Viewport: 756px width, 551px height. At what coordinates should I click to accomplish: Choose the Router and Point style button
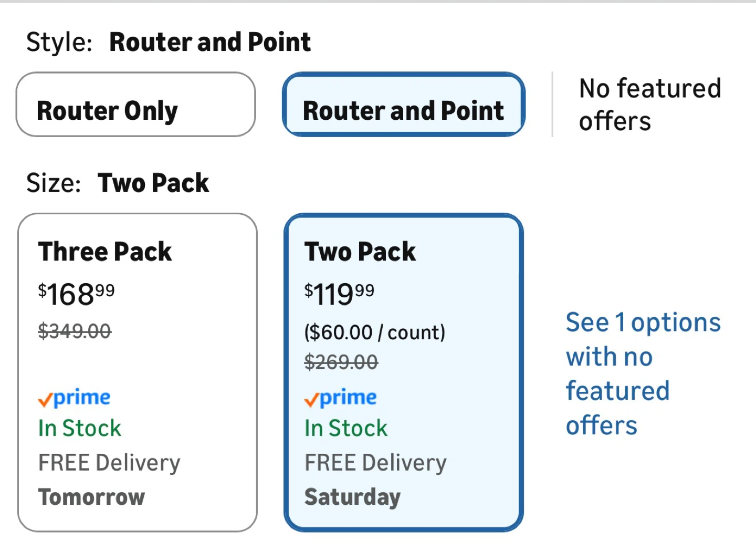tap(403, 105)
